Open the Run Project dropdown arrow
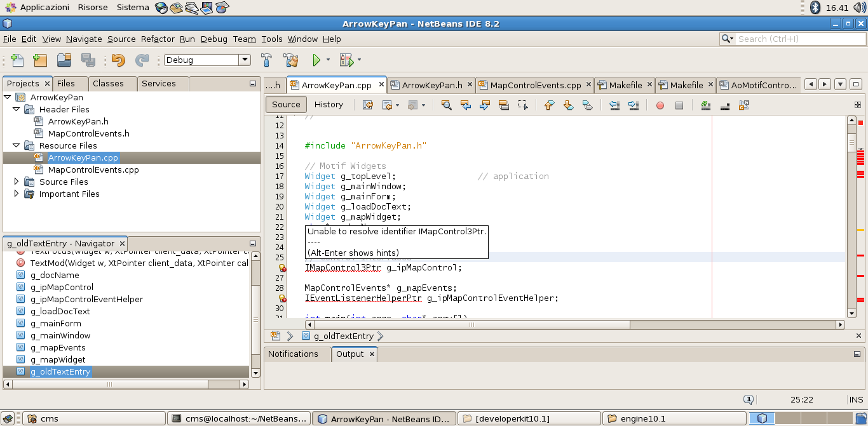 pos(329,60)
